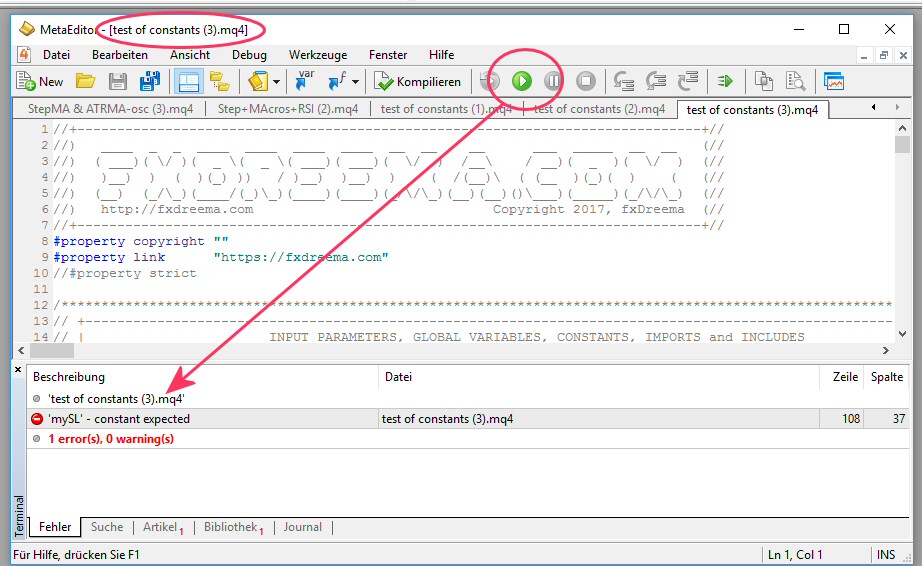This screenshot has height=566, width=922.
Task: Open the Artikel tab
Action: tap(163, 527)
